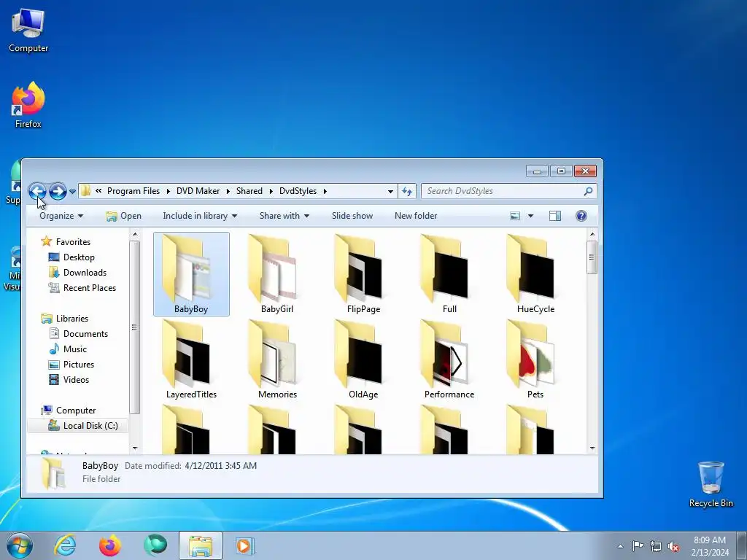Select the Pets folder
The width and height of the screenshot is (747, 560).
pos(535,359)
